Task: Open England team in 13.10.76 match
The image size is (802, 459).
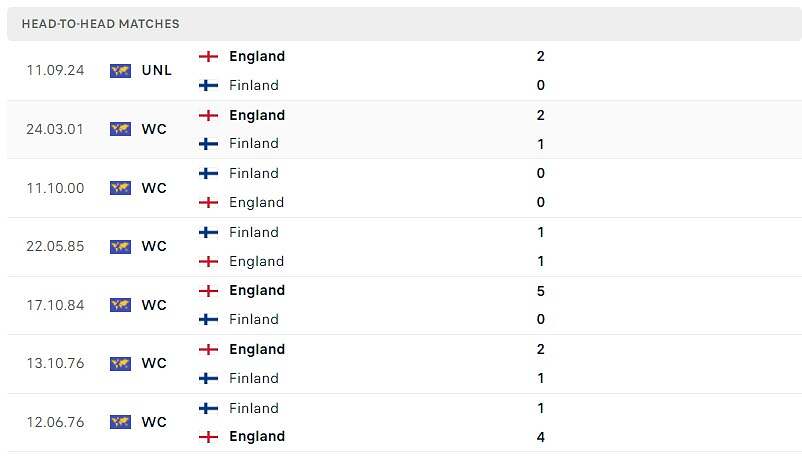Action: pyautogui.click(x=257, y=349)
